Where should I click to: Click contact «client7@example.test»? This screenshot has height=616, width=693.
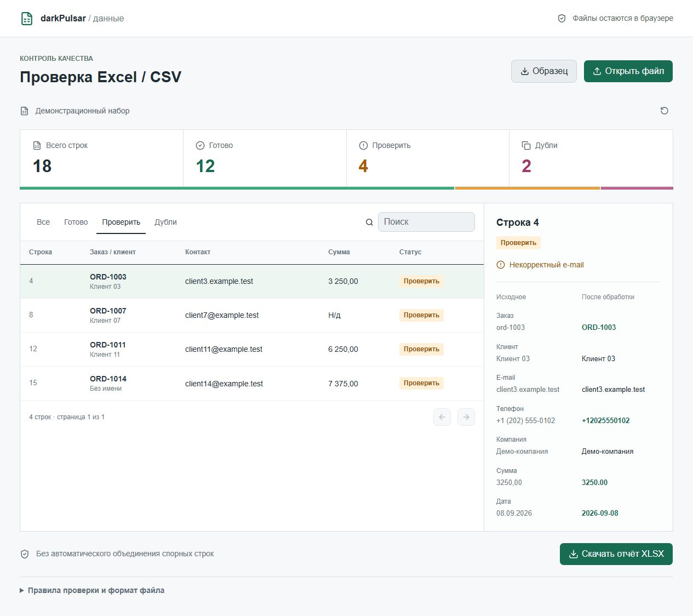click(x=222, y=315)
